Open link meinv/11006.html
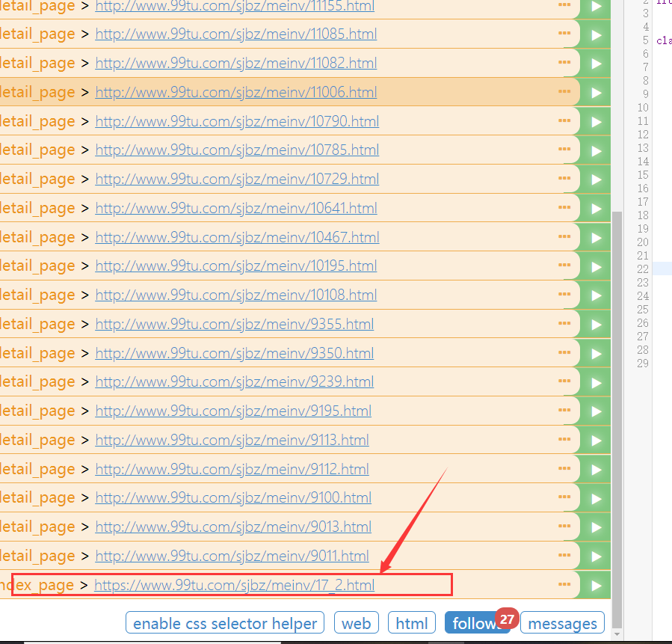The image size is (672, 644). tap(235, 92)
